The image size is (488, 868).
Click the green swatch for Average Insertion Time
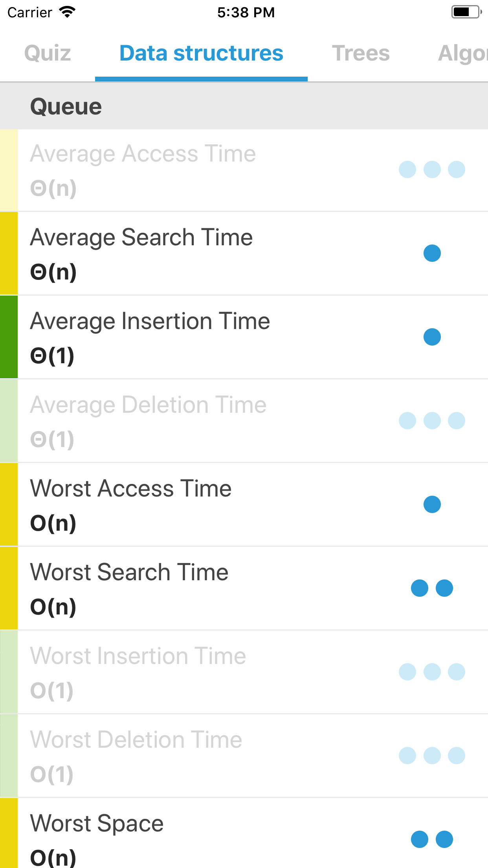(x=9, y=337)
